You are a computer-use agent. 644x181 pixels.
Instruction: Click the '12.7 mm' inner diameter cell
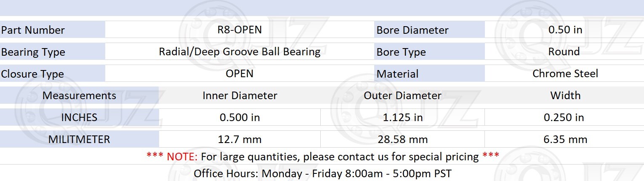(x=240, y=139)
